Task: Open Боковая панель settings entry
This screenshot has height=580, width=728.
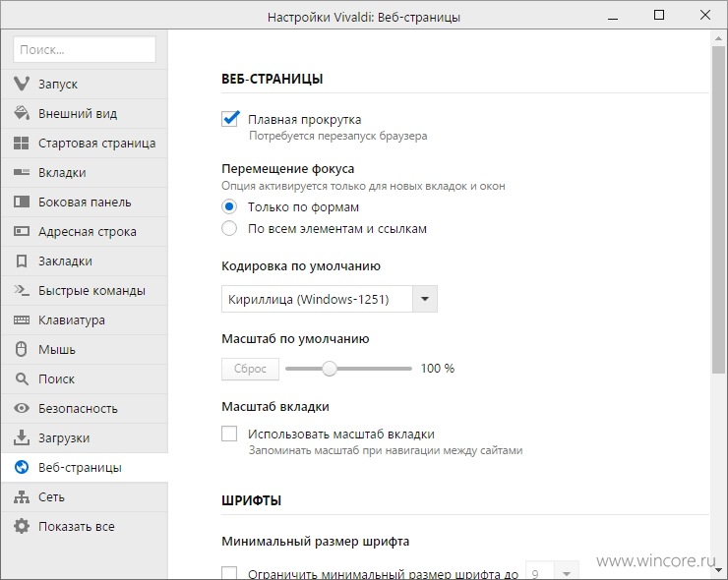Action: tap(84, 202)
